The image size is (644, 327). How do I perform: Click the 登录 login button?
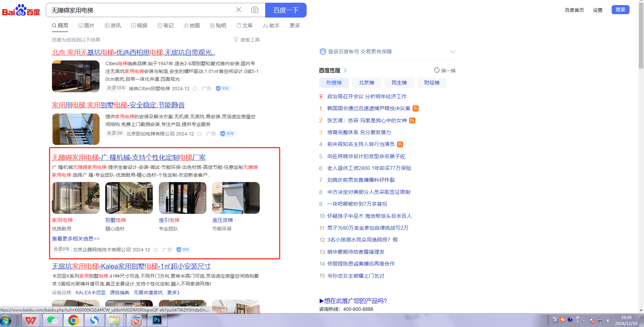pos(620,10)
